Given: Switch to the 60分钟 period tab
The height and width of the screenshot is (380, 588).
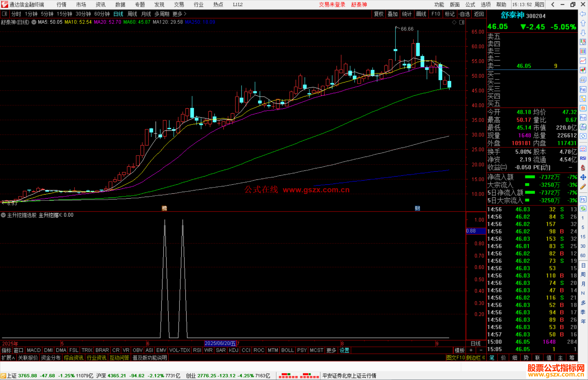Looking at the screenshot, I should point(102,14).
